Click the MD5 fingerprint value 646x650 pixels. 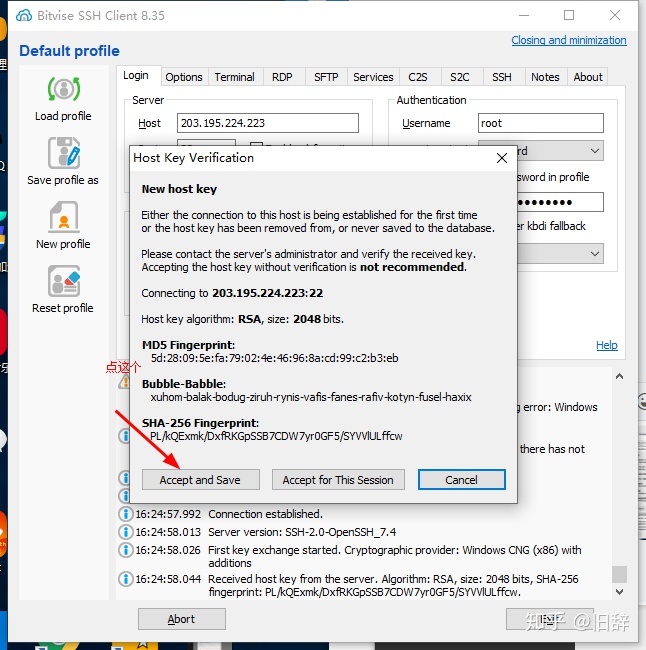point(274,358)
